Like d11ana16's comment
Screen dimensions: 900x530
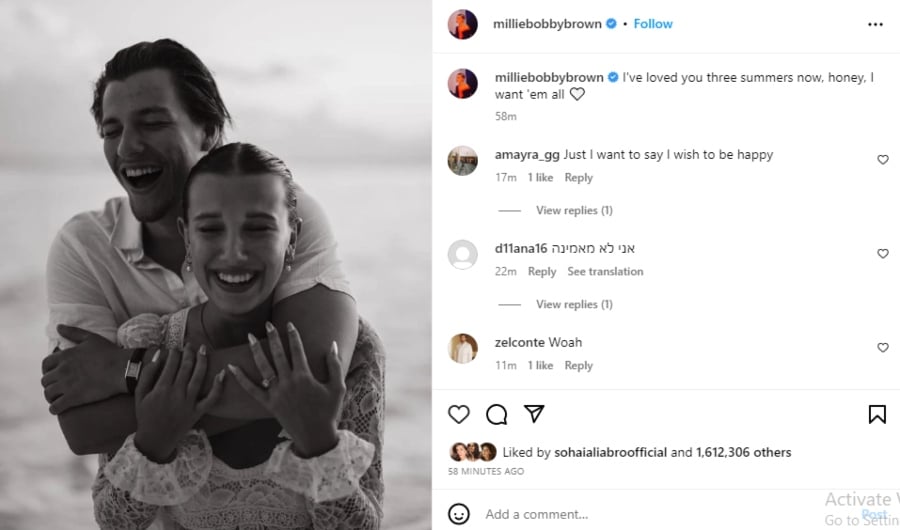click(883, 254)
